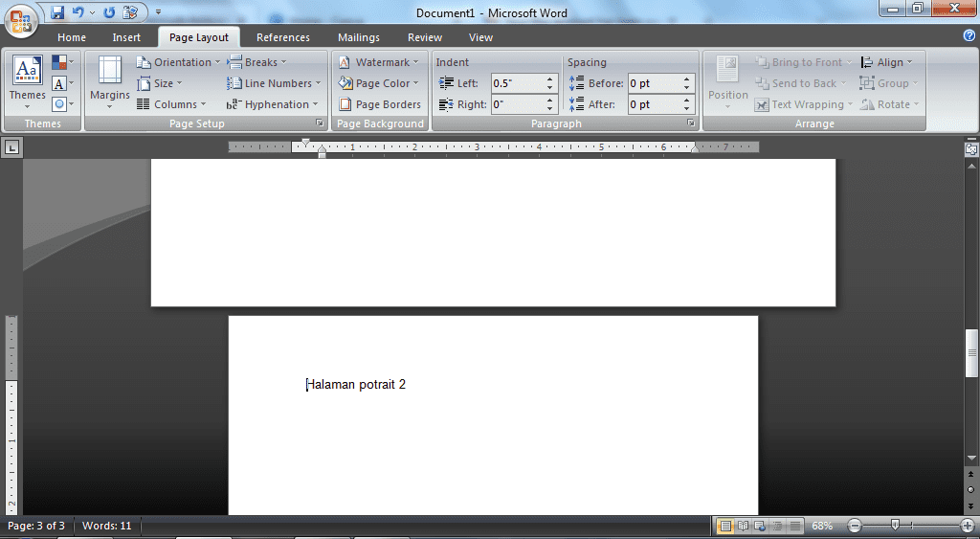Open Select Browse Object button

(971, 489)
